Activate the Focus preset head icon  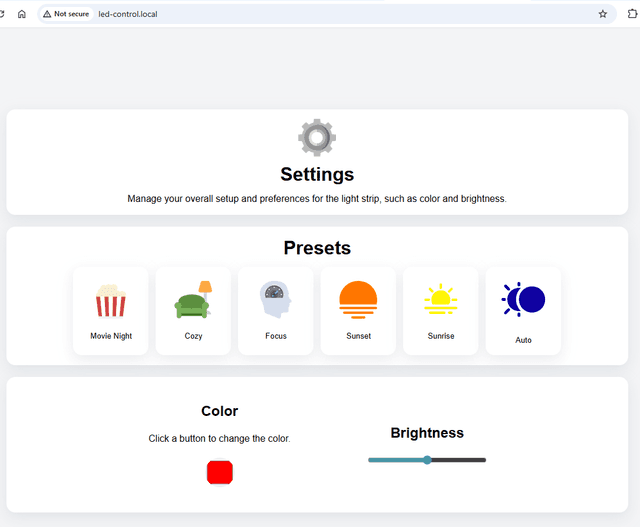(x=276, y=300)
